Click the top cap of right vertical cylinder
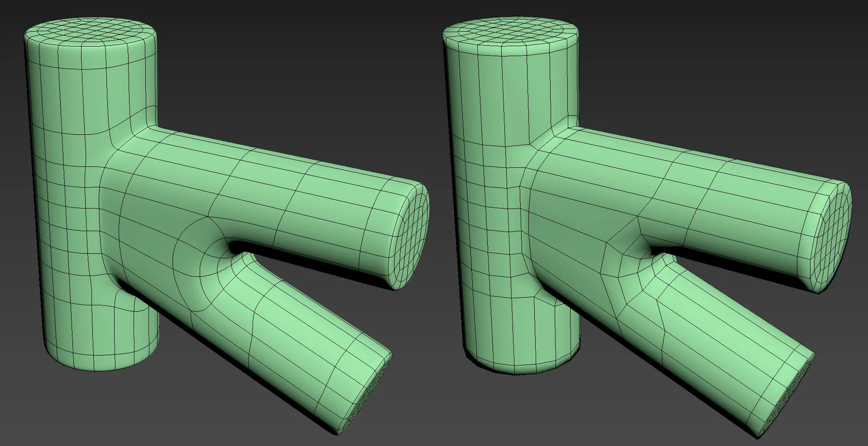The height and width of the screenshot is (446, 868). click(x=510, y=32)
